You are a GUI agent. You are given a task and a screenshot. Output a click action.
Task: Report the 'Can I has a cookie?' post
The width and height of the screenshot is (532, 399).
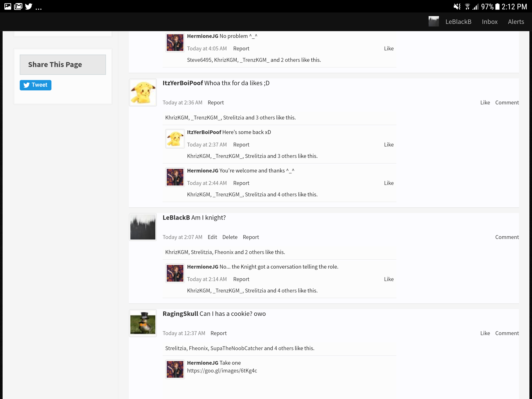(x=218, y=333)
